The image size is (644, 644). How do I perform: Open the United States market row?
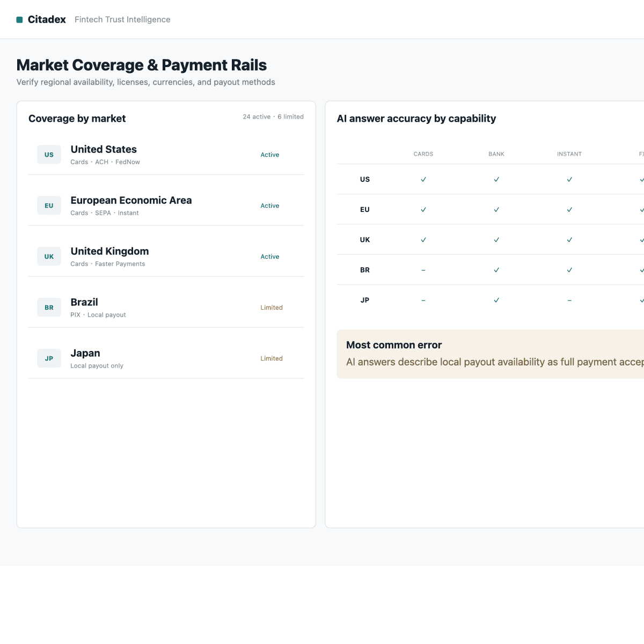[x=166, y=155]
